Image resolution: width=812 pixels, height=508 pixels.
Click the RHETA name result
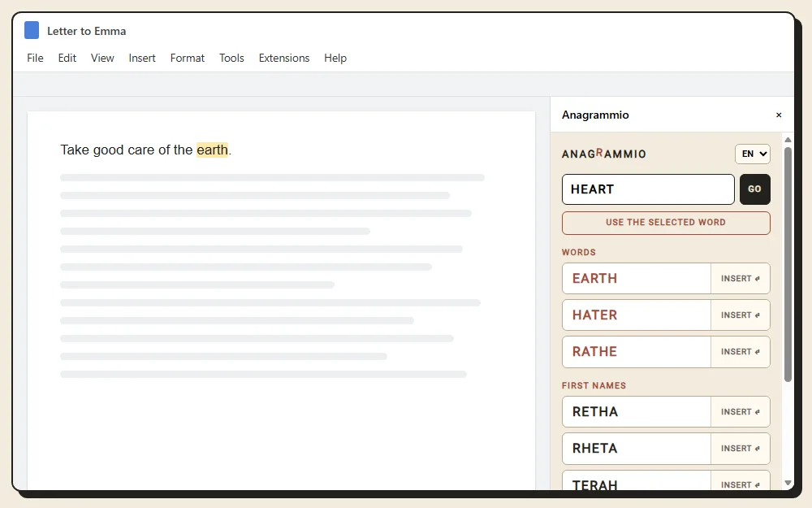[594, 449]
